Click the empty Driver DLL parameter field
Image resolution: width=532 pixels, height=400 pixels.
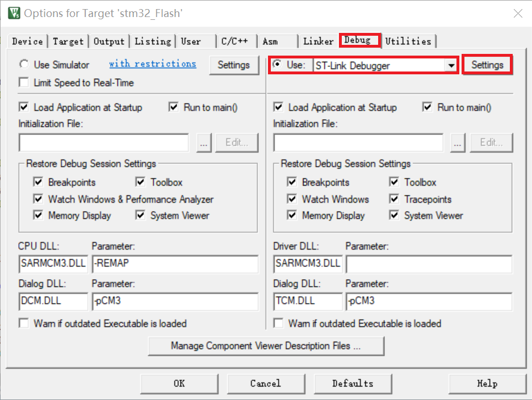tap(429, 264)
